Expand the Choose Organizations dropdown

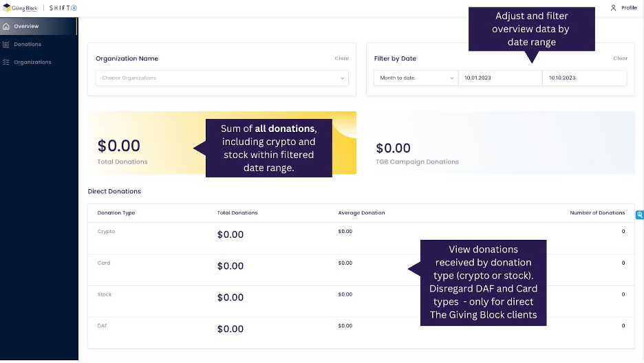click(x=220, y=78)
